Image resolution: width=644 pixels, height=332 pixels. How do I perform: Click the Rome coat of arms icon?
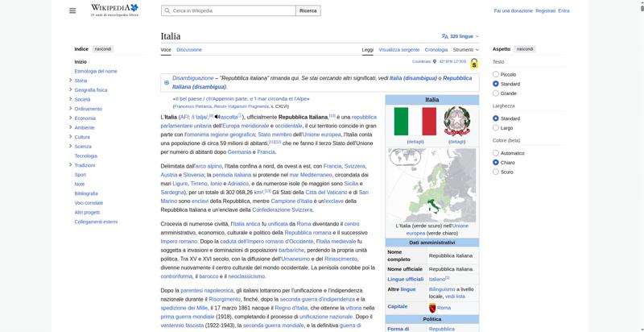tap(432, 308)
